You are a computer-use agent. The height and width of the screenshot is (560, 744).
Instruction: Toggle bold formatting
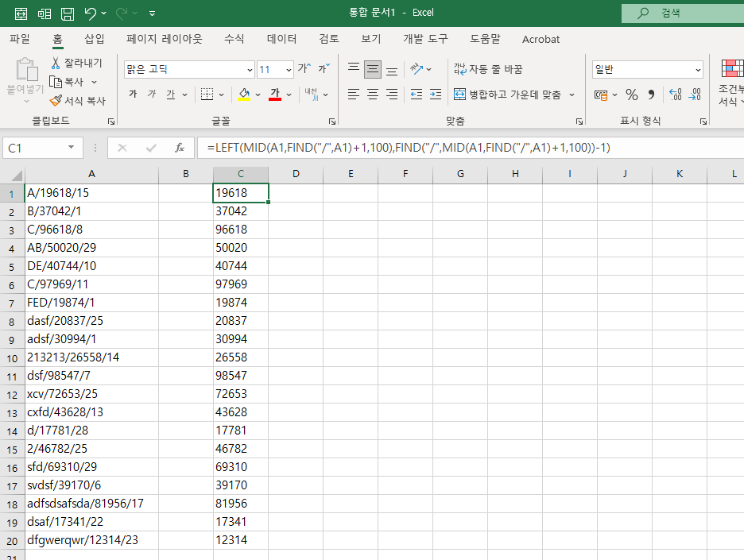pos(133,95)
